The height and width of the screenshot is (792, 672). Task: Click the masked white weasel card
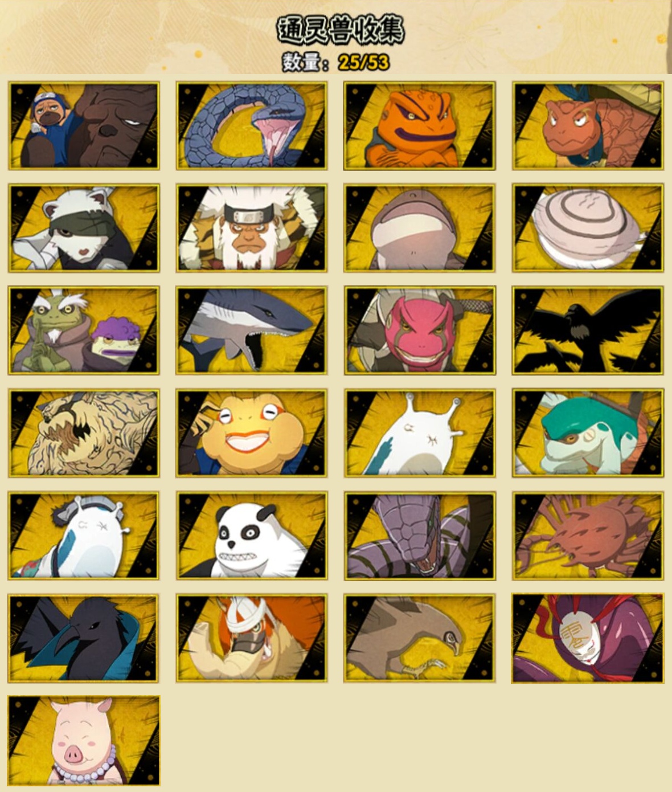tap(84, 228)
